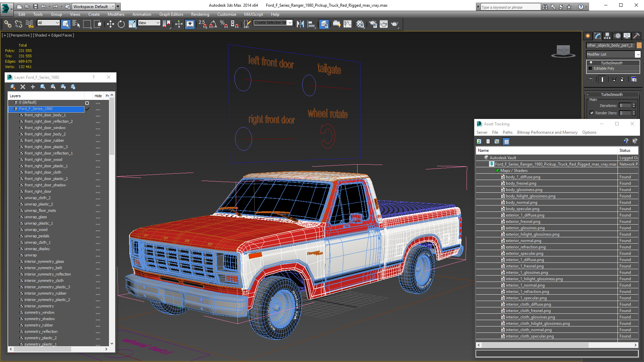
Task: Open the Rendering menu
Action: (200, 14)
